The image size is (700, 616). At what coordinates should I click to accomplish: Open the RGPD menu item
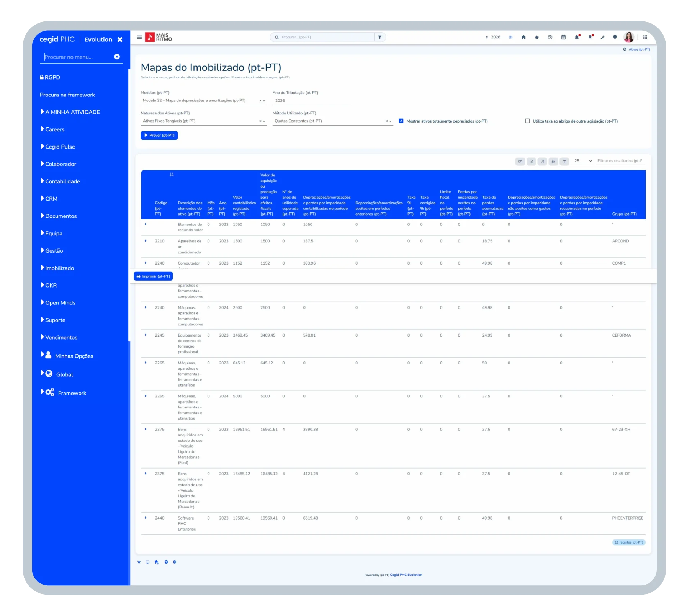click(x=50, y=77)
